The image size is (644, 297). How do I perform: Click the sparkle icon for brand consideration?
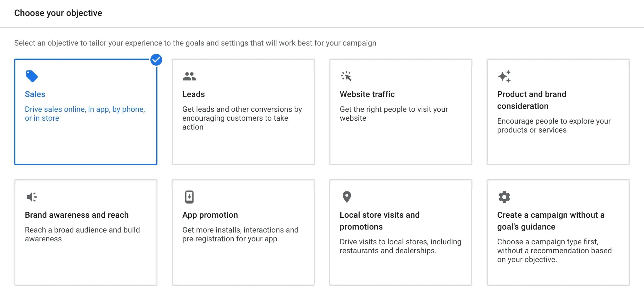pyautogui.click(x=504, y=76)
